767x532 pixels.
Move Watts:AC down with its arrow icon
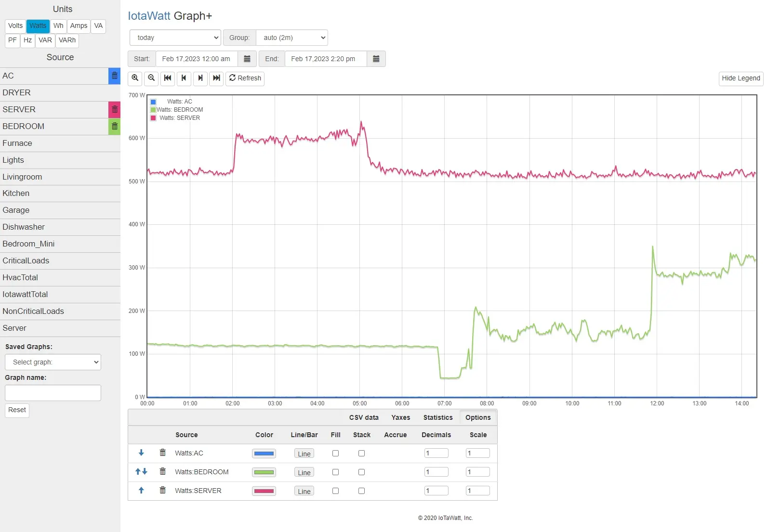click(x=141, y=453)
